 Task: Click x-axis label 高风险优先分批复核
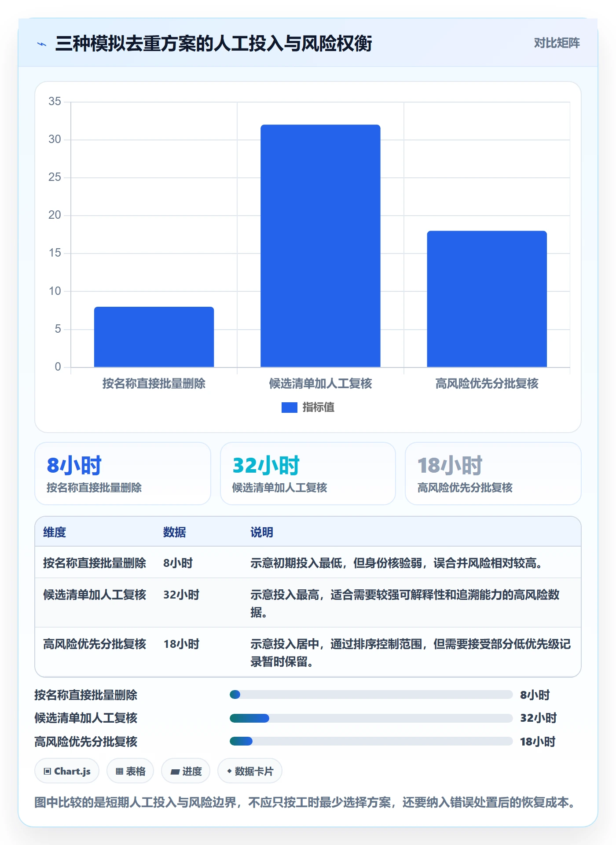(487, 383)
